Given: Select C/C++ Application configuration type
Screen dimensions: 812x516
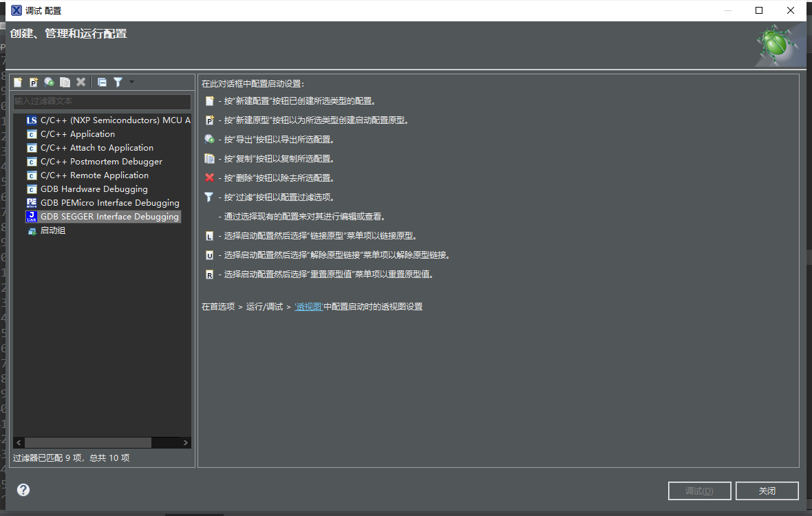Looking at the screenshot, I should (71, 134).
